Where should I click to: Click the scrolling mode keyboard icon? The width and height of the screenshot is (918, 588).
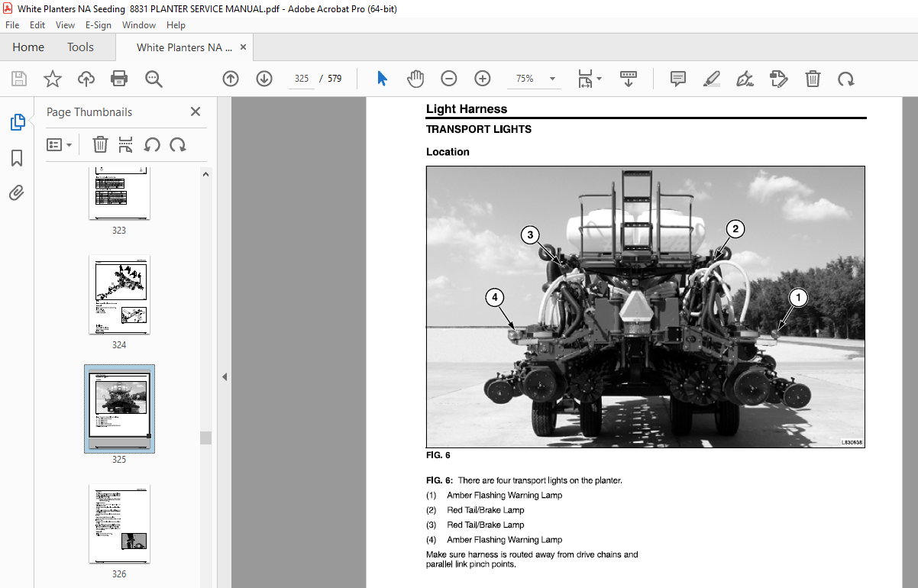point(629,79)
